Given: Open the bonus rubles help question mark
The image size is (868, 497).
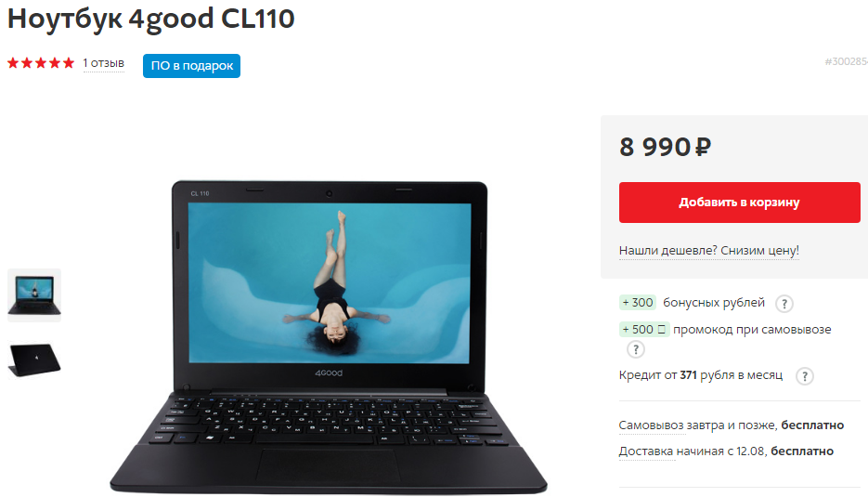Looking at the screenshot, I should coord(784,304).
